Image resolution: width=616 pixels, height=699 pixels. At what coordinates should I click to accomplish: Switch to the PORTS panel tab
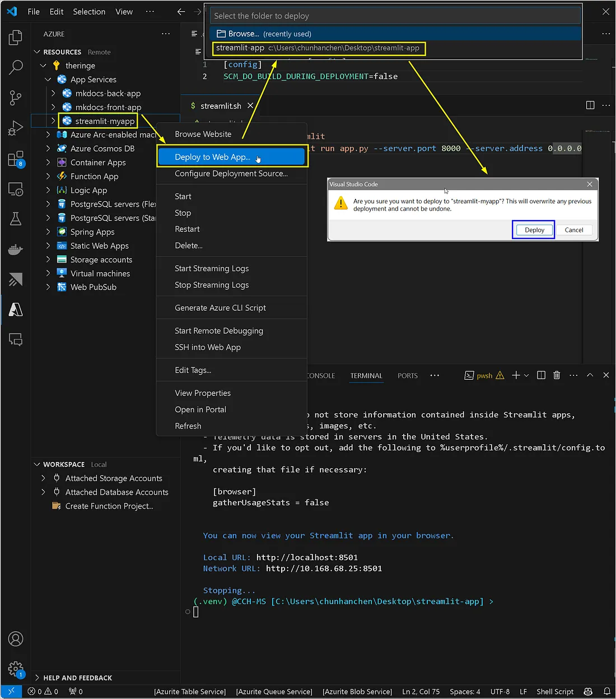[x=408, y=376]
